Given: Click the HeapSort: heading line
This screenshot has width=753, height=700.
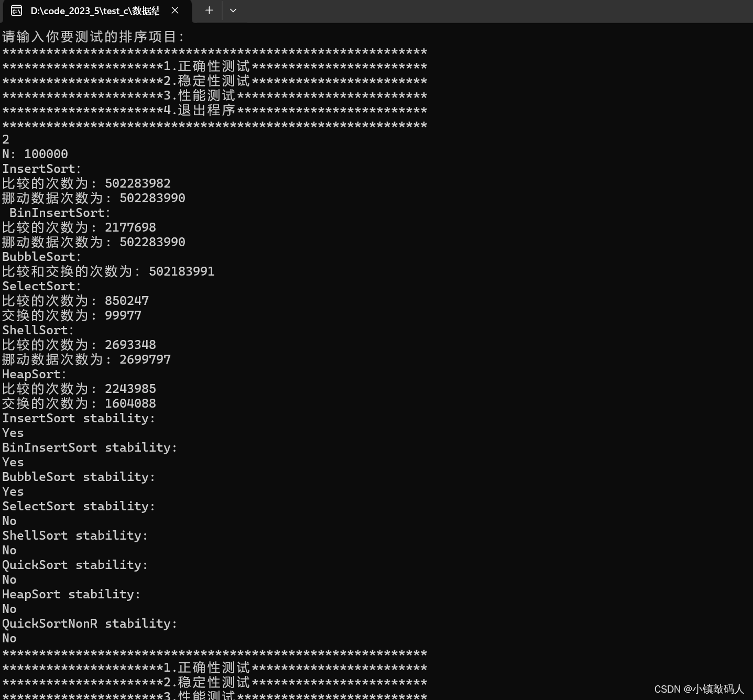Looking at the screenshot, I should tap(35, 374).
